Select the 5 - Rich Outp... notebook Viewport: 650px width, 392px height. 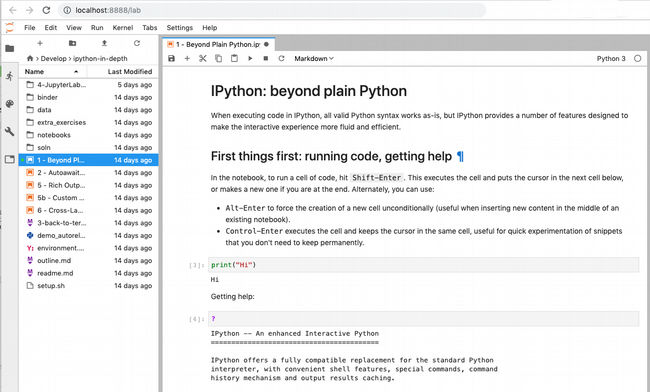[x=89, y=185]
